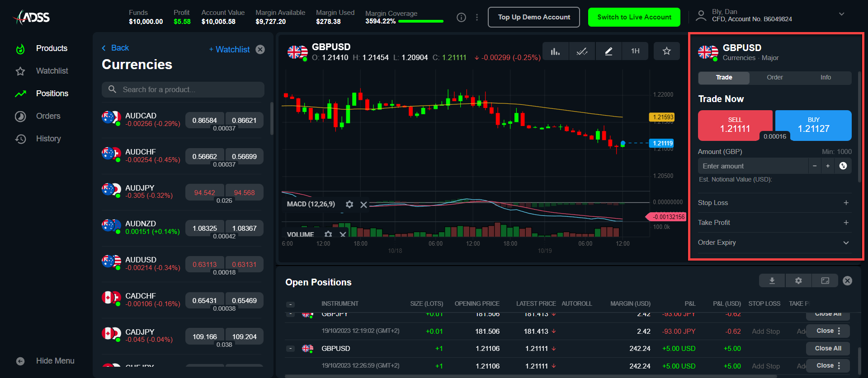Open the account profile dropdown arrow
The image size is (868, 378).
(841, 14)
